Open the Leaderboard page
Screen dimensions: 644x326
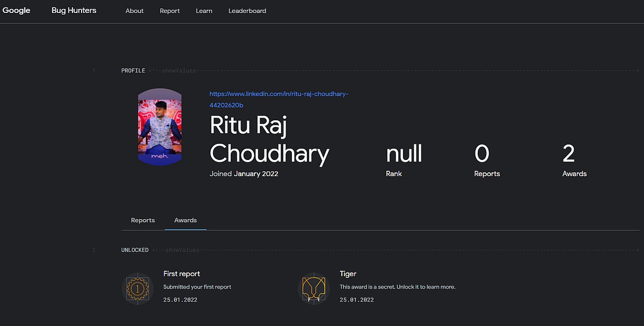(x=247, y=11)
